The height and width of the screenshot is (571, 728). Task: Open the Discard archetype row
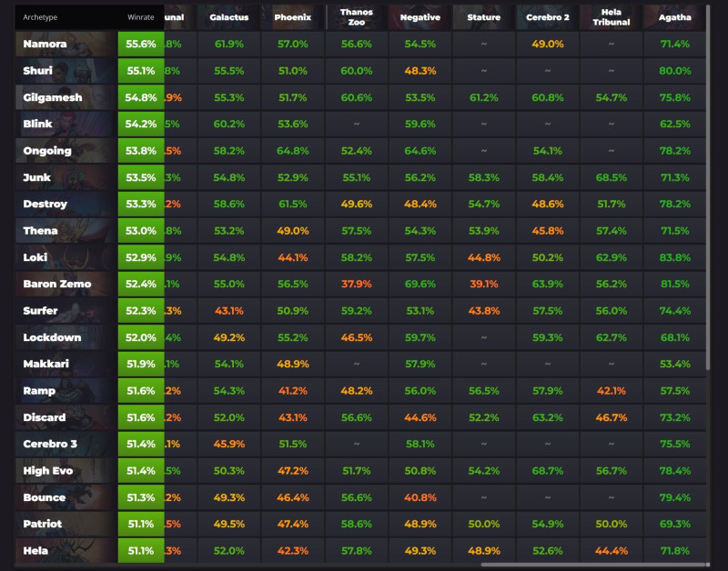[x=66, y=417]
